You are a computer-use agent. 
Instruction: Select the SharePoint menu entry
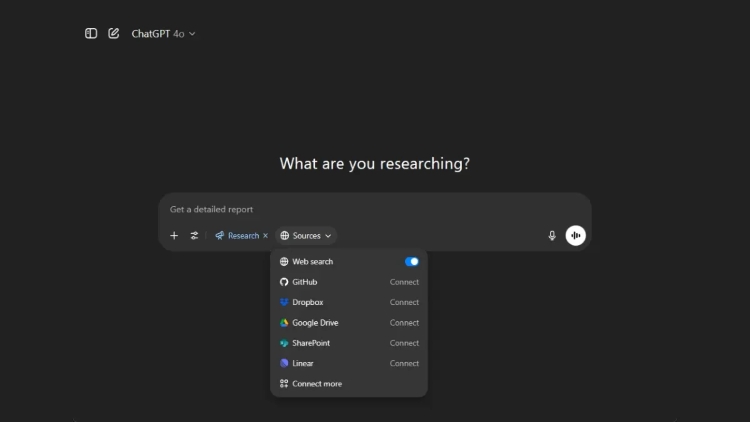pyautogui.click(x=310, y=343)
